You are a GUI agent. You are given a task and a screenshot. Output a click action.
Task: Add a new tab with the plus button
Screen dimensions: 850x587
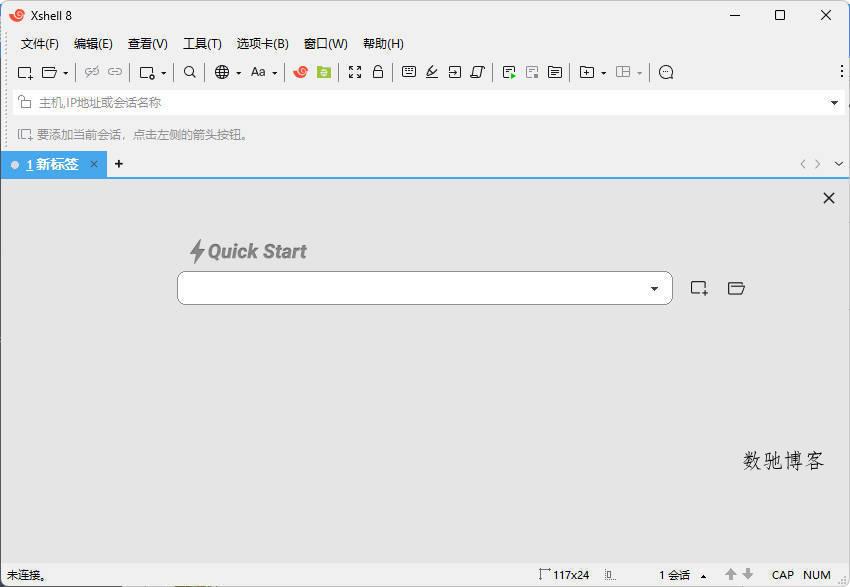pos(119,164)
